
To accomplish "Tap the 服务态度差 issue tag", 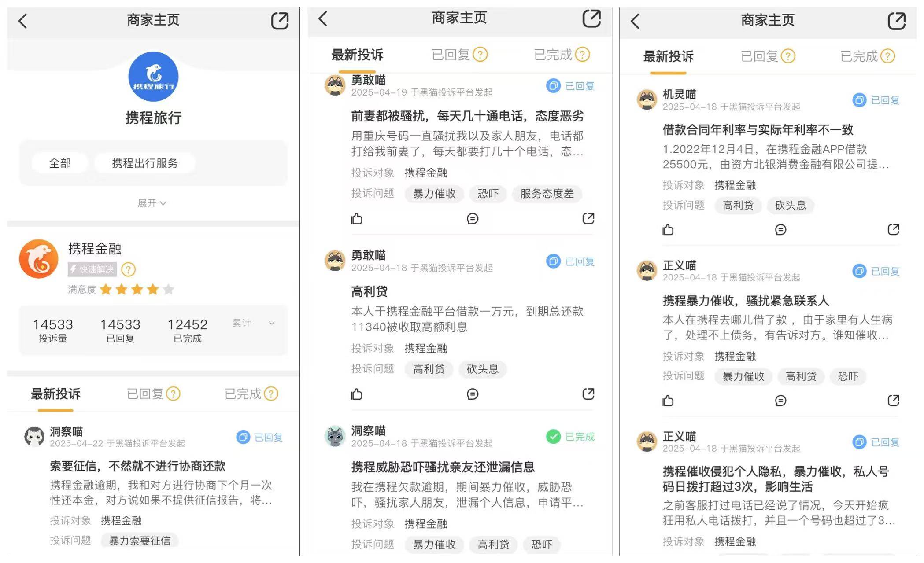I will (x=547, y=194).
